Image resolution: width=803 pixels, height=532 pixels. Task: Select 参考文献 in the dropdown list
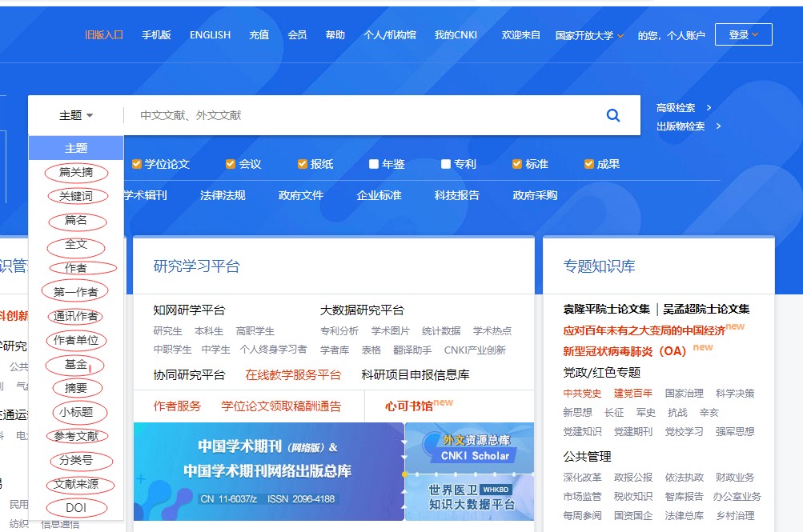click(76, 436)
